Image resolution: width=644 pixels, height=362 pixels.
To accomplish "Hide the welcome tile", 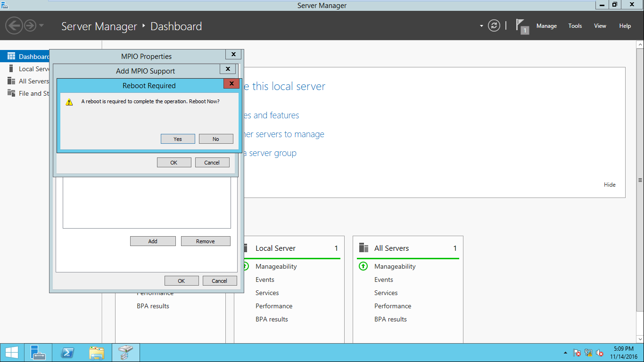I will coord(610,184).
